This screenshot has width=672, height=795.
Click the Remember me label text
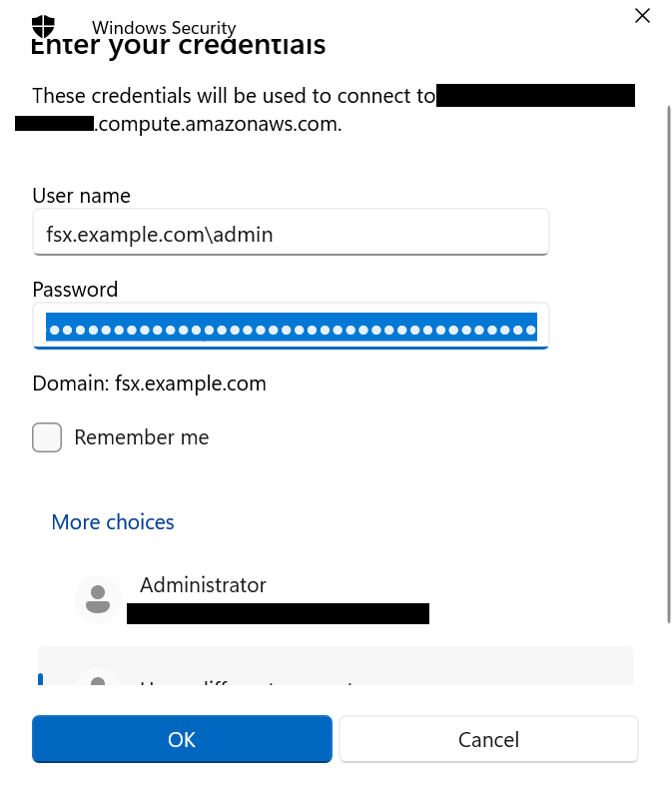(x=141, y=437)
